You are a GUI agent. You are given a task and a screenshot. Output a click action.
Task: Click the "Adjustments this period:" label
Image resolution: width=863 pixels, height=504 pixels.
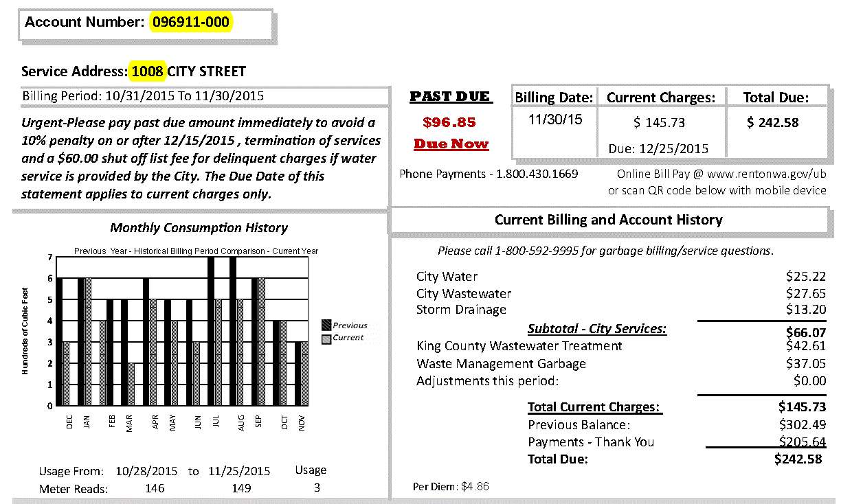[488, 381]
